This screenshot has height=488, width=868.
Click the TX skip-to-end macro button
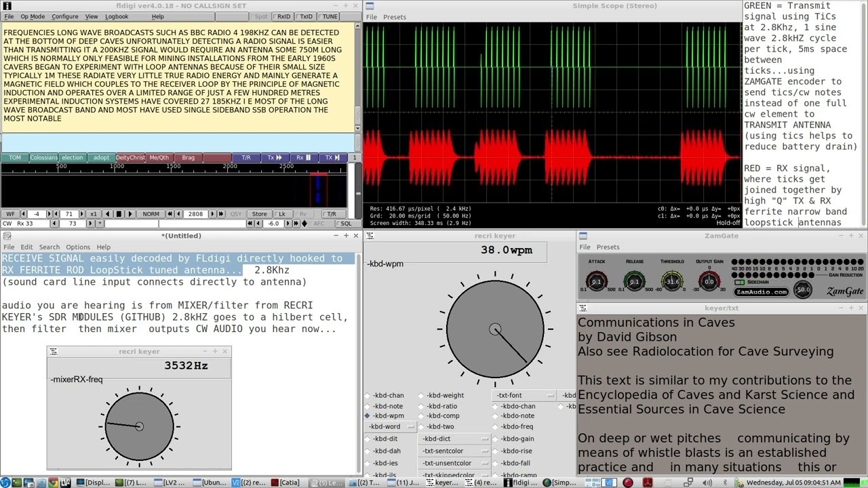[332, 158]
